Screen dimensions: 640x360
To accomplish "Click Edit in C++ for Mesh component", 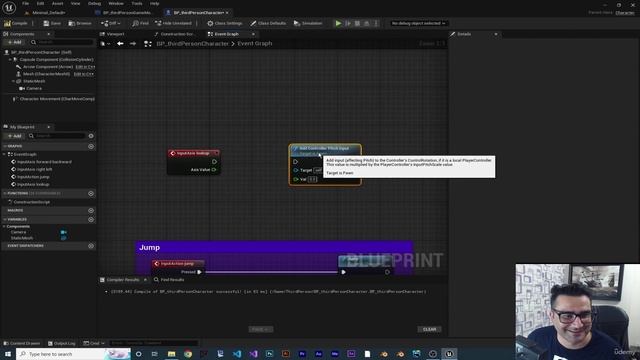I will click(x=84, y=74).
